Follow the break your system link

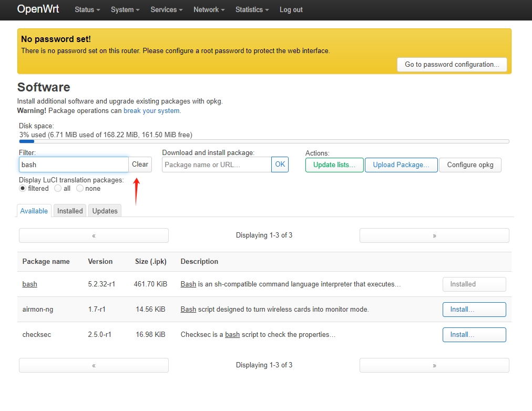151,110
